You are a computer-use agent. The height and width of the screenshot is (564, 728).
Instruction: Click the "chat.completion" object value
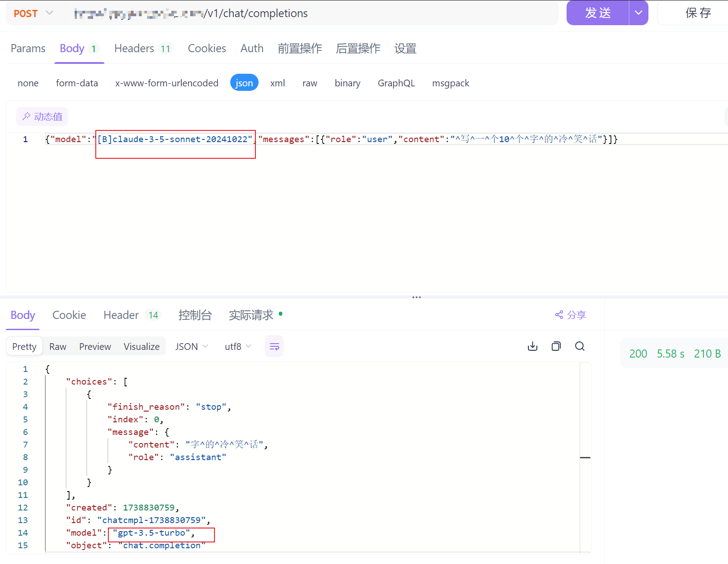[162, 546]
